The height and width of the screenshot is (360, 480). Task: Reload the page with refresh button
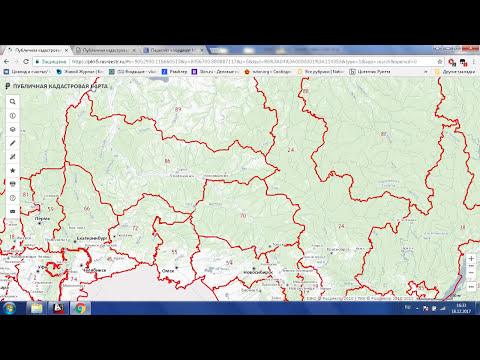[x=26, y=62]
